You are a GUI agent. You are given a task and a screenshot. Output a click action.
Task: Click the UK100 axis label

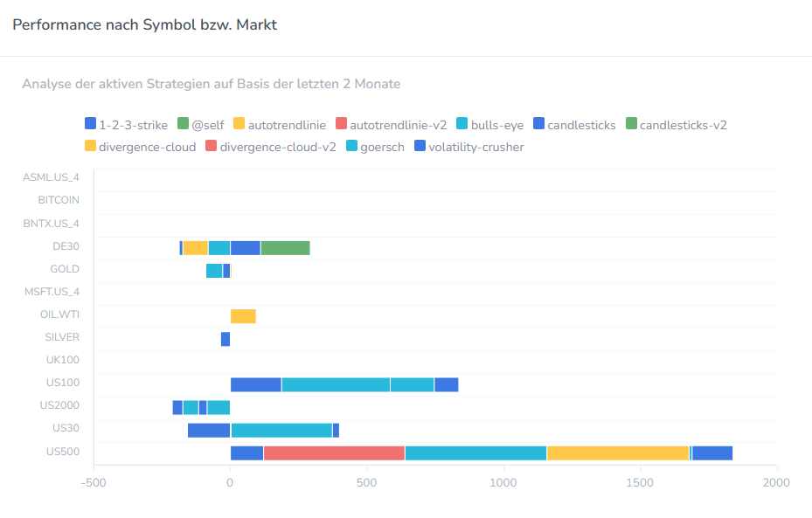pyautogui.click(x=63, y=360)
